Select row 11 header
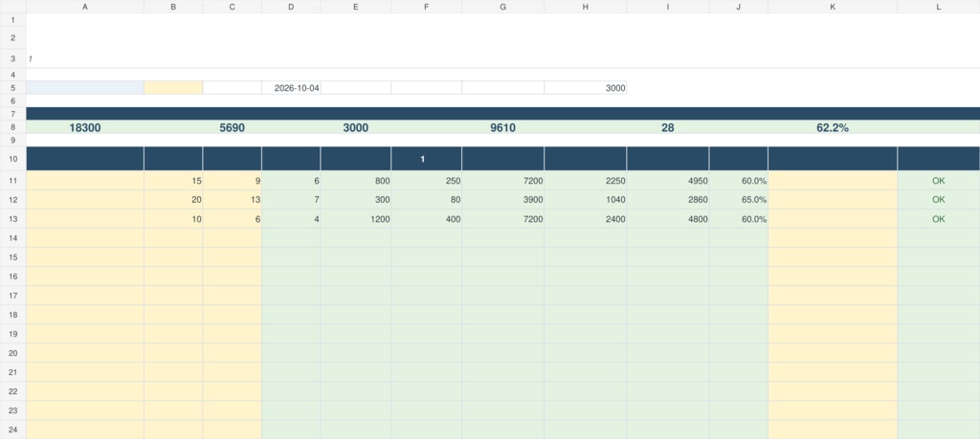The height and width of the screenshot is (439, 980). 13,181
